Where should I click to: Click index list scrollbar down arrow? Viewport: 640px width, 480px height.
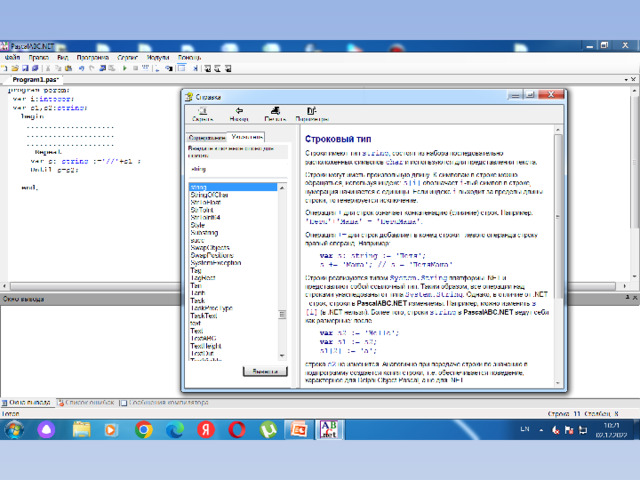282,356
